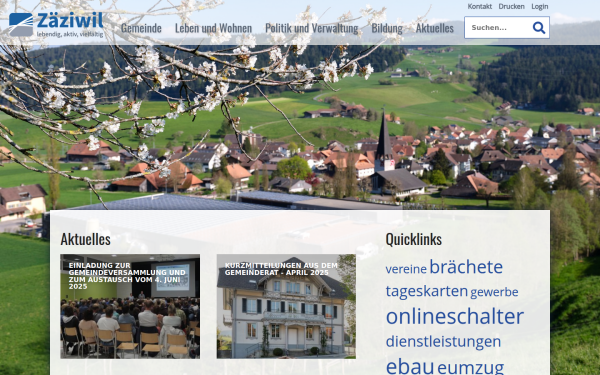Open the eumzug quicklink
This screenshot has height=375, width=600.
470,368
